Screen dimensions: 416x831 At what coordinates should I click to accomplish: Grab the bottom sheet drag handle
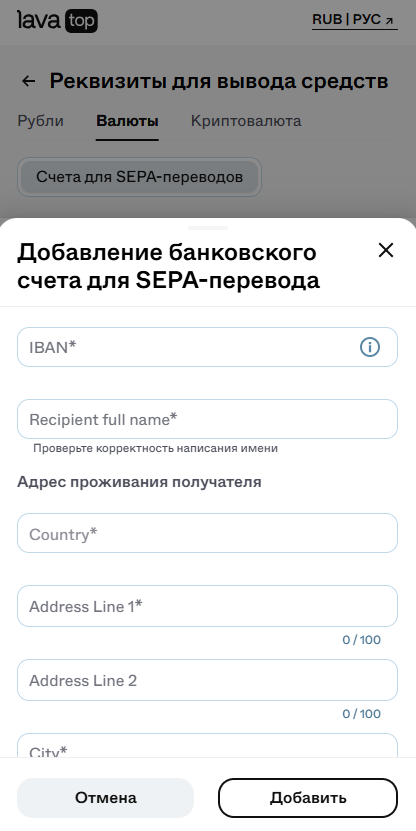(x=208, y=228)
